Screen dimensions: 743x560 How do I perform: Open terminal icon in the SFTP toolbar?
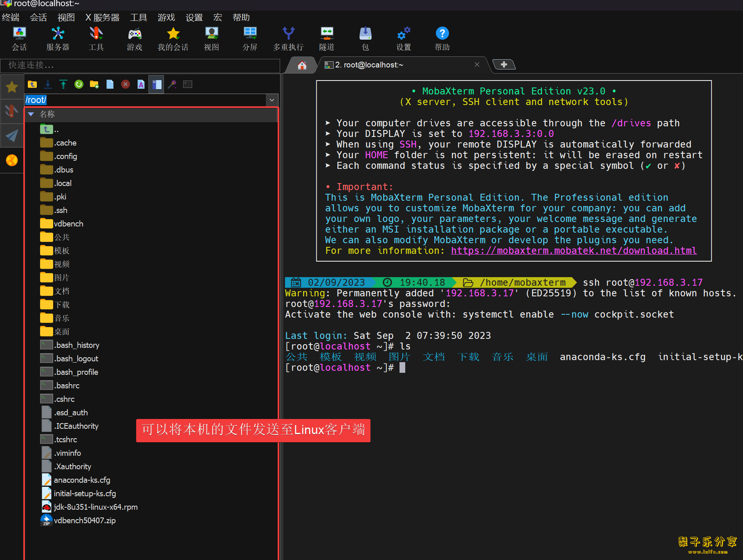coord(188,84)
